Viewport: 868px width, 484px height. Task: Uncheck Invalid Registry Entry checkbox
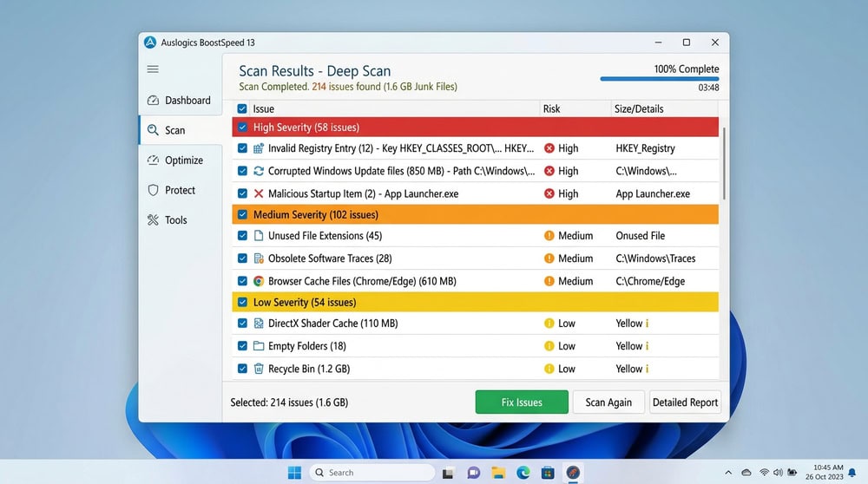coord(242,148)
